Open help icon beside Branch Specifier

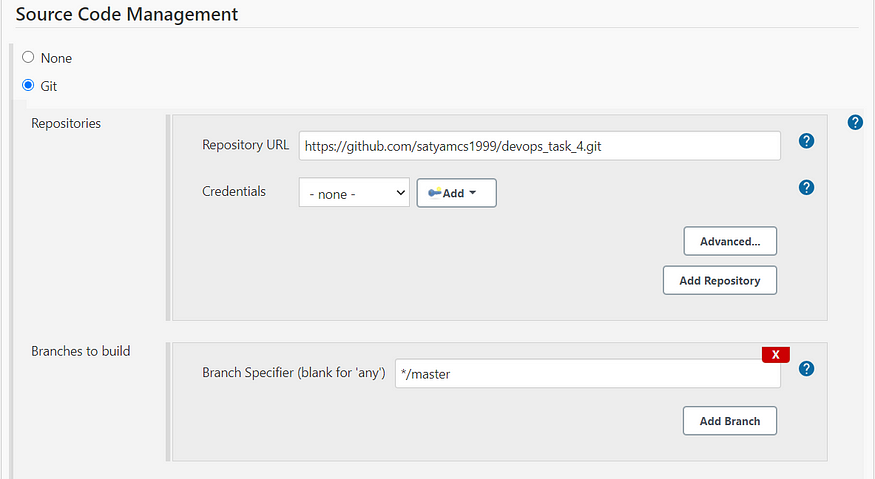pos(806,368)
